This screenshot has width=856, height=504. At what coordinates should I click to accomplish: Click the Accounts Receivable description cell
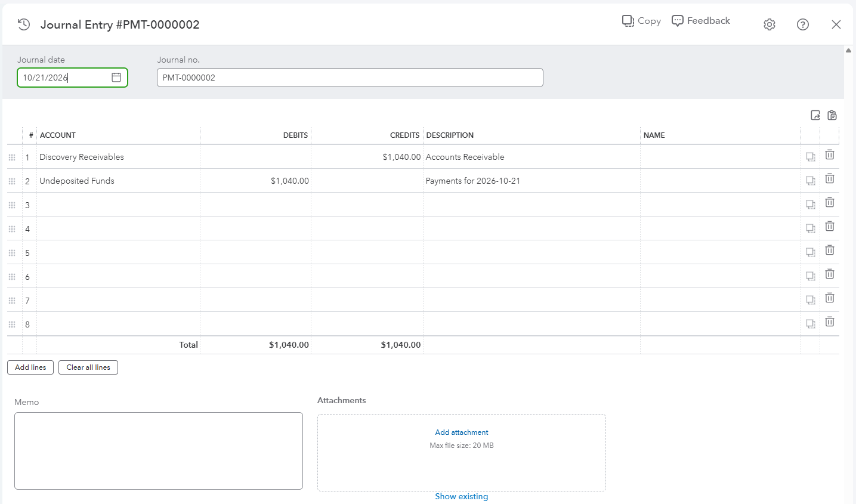pyautogui.click(x=531, y=157)
